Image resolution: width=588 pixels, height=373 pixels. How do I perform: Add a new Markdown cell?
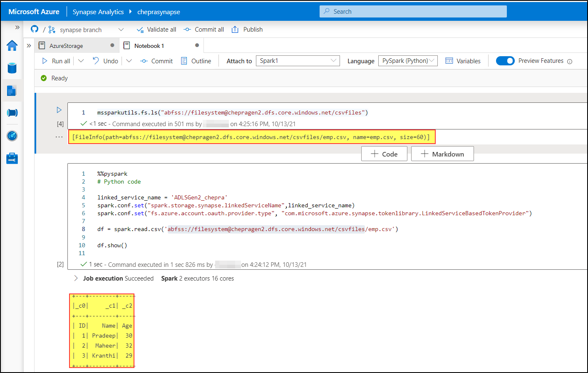click(442, 154)
